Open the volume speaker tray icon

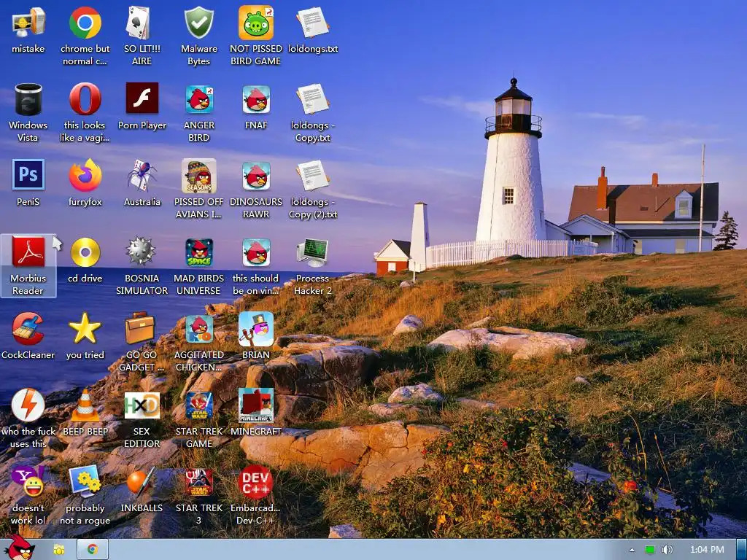pyautogui.click(x=667, y=550)
